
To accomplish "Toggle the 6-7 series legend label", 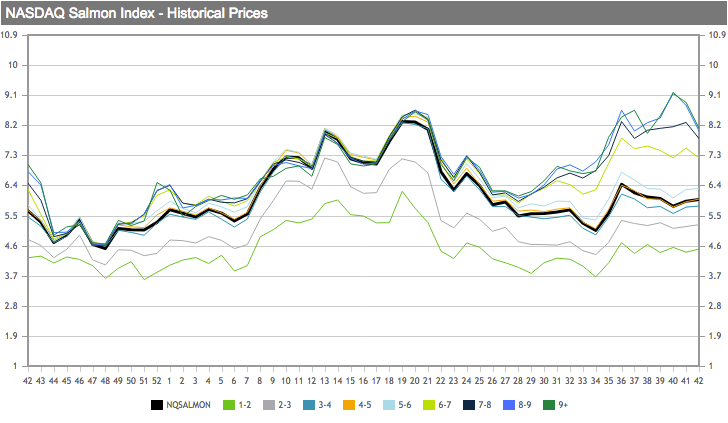I will [x=445, y=405].
